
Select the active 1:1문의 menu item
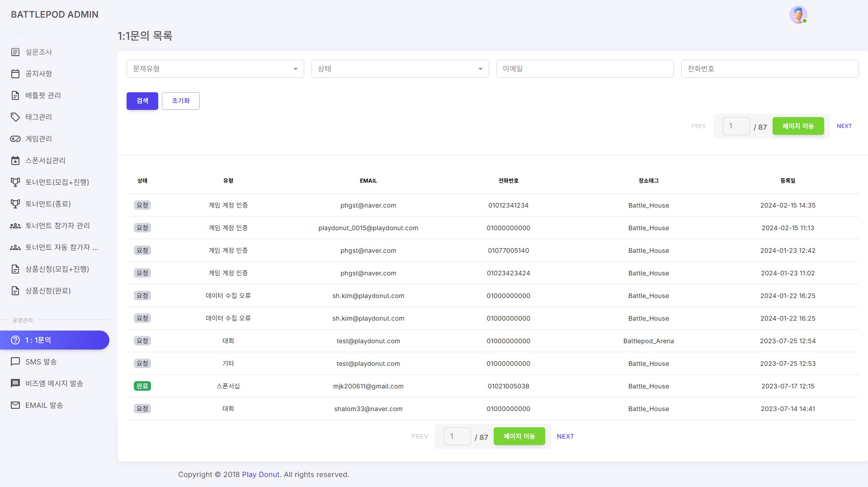click(54, 340)
